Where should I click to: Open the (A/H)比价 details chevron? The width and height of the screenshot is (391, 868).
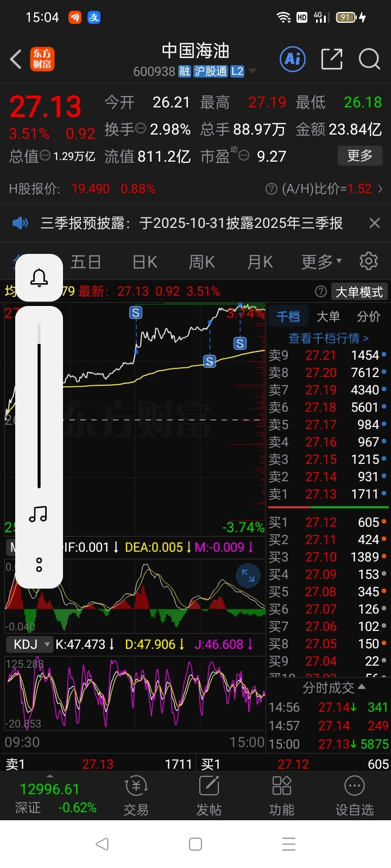pos(380,189)
